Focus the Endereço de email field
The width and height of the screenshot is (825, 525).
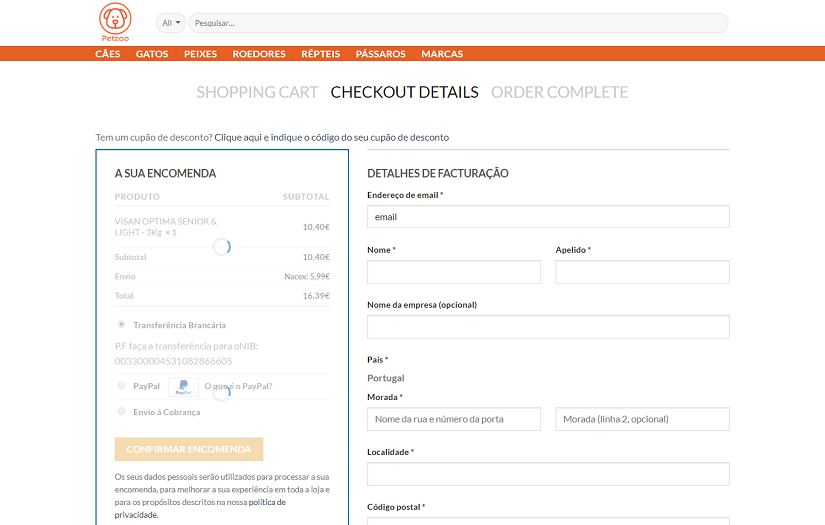pos(548,216)
